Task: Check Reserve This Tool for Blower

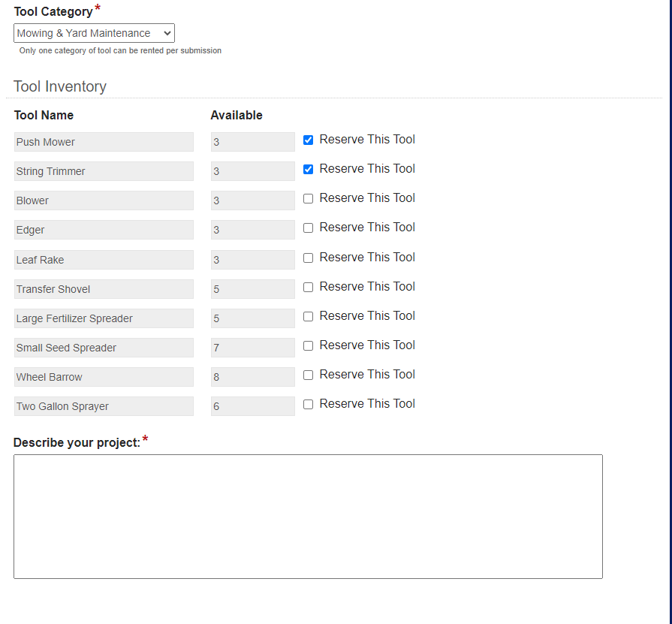Action: point(308,198)
